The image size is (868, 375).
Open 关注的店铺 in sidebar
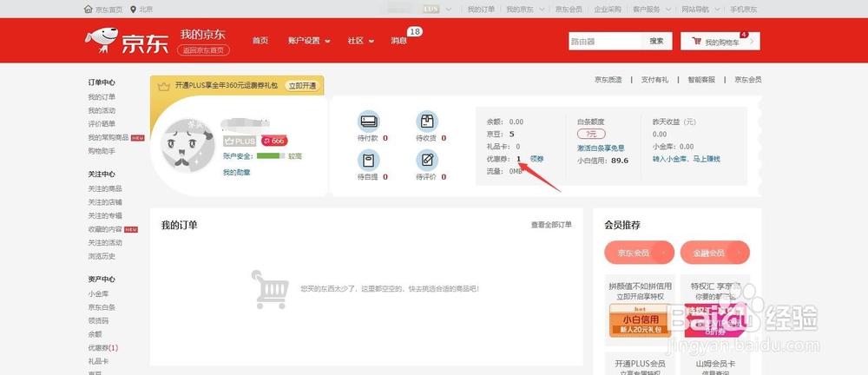click(x=105, y=202)
